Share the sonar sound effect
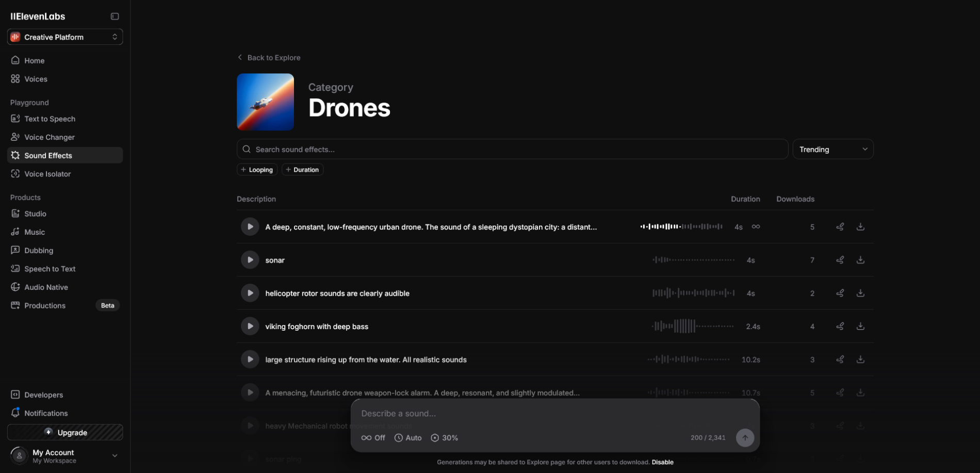The width and height of the screenshot is (980, 473). tap(840, 260)
